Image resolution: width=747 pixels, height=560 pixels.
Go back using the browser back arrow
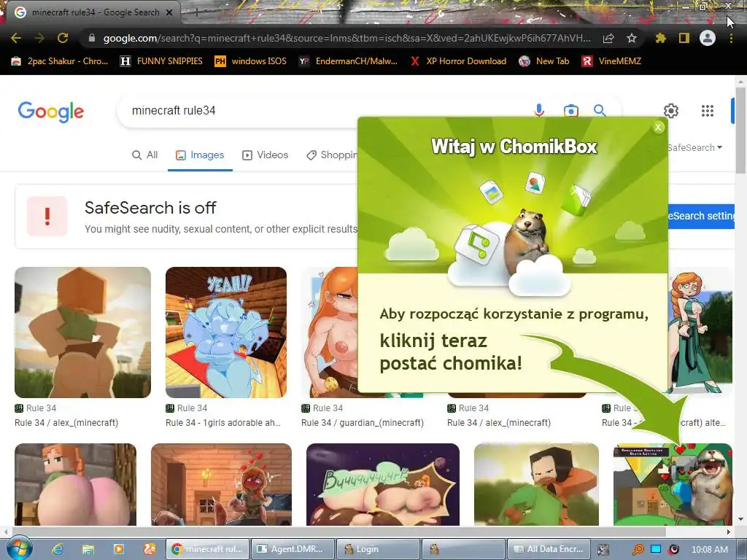coord(16,38)
